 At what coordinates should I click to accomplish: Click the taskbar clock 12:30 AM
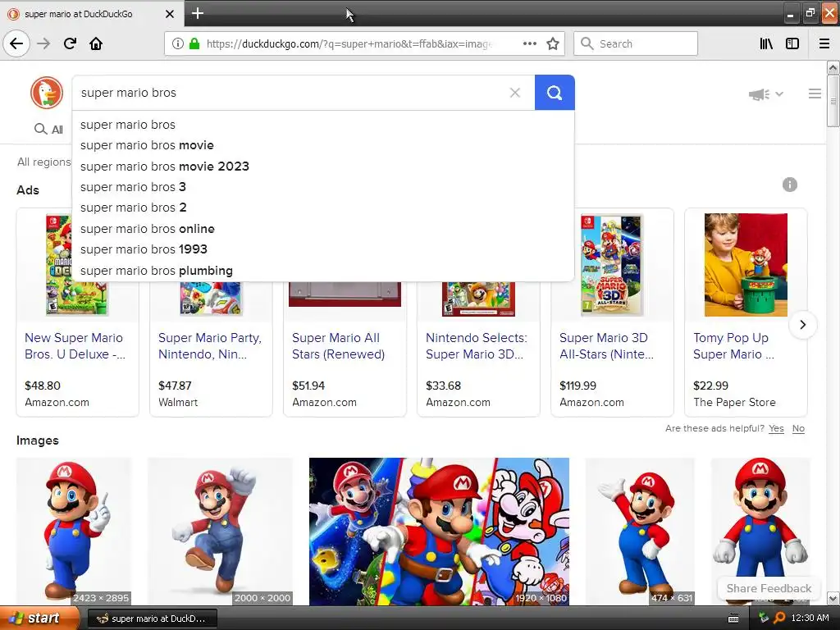pos(810,618)
